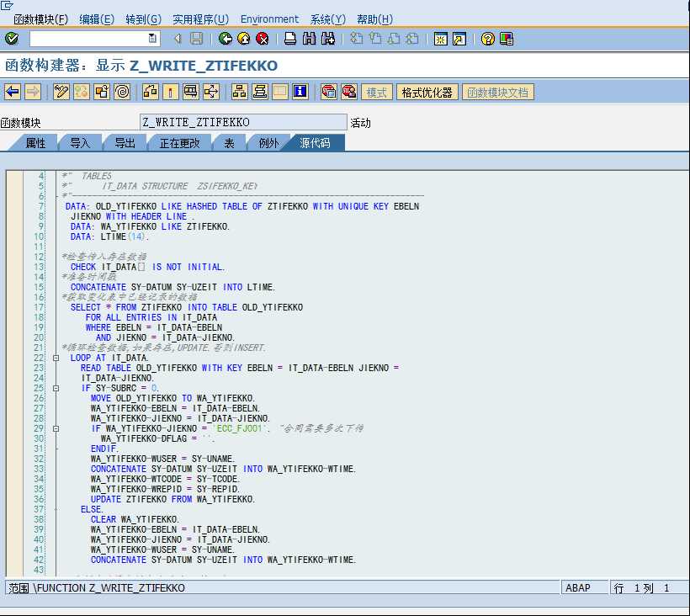Click the 模式 button
Viewport: 690px width, 616px height.
click(377, 92)
